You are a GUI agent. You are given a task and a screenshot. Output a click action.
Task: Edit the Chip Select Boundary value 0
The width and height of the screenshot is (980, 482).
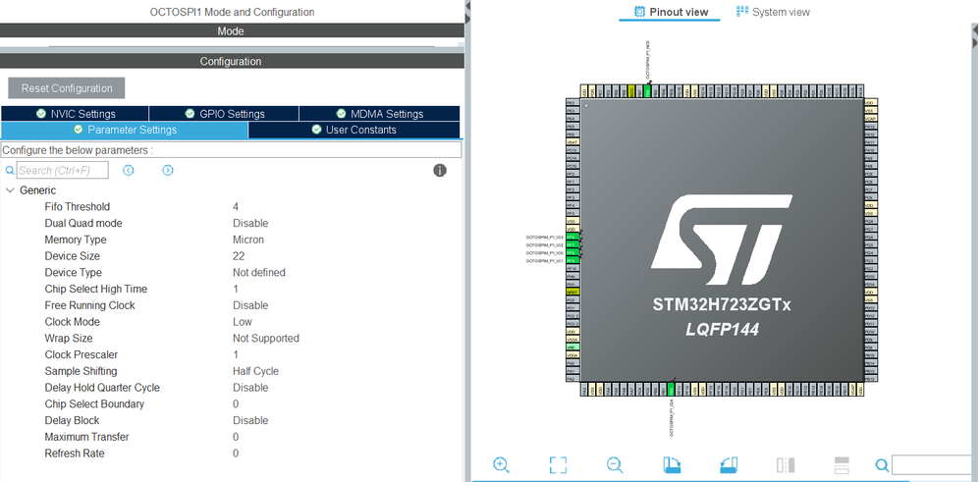pos(236,403)
